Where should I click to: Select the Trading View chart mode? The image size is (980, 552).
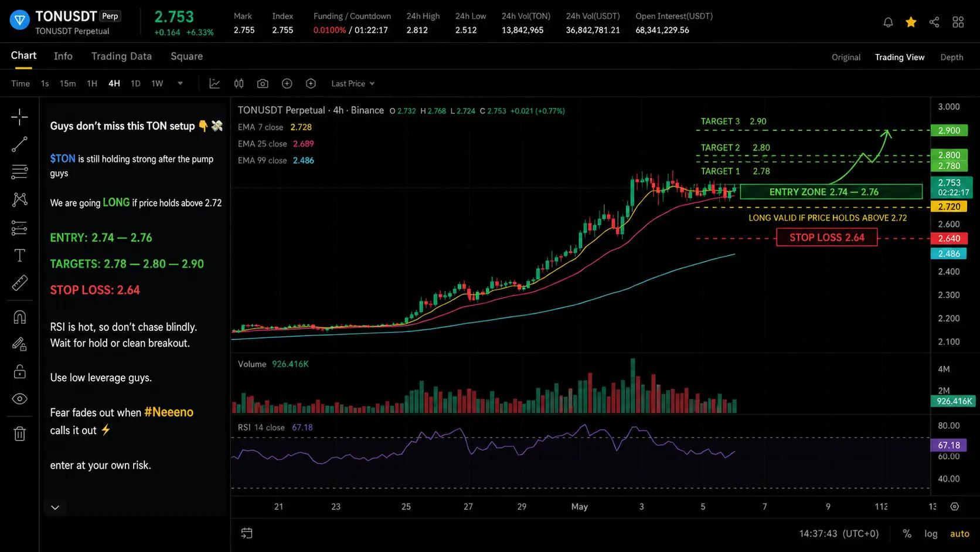coord(900,57)
